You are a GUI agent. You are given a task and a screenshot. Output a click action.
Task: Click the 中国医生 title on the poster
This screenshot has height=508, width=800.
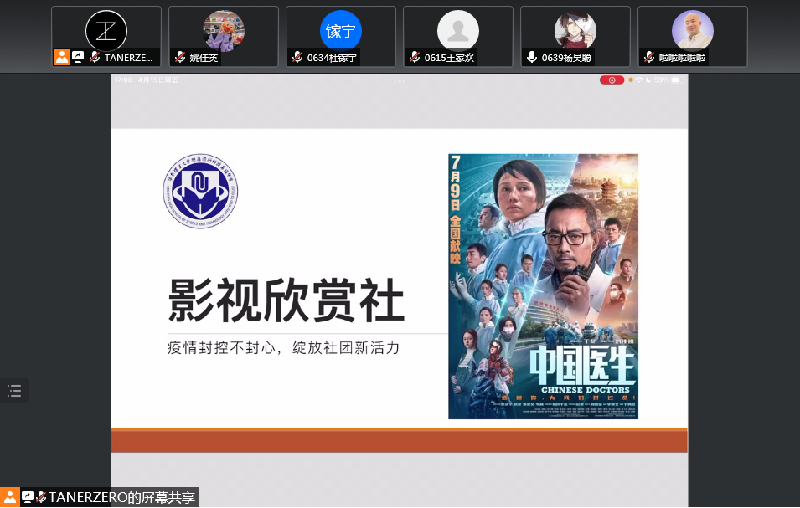(x=582, y=366)
